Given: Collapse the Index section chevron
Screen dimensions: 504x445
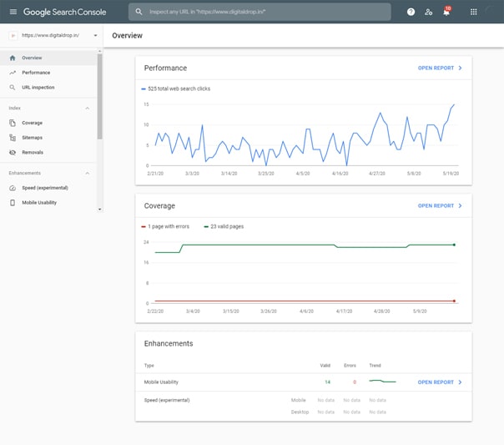Looking at the screenshot, I should point(87,108).
